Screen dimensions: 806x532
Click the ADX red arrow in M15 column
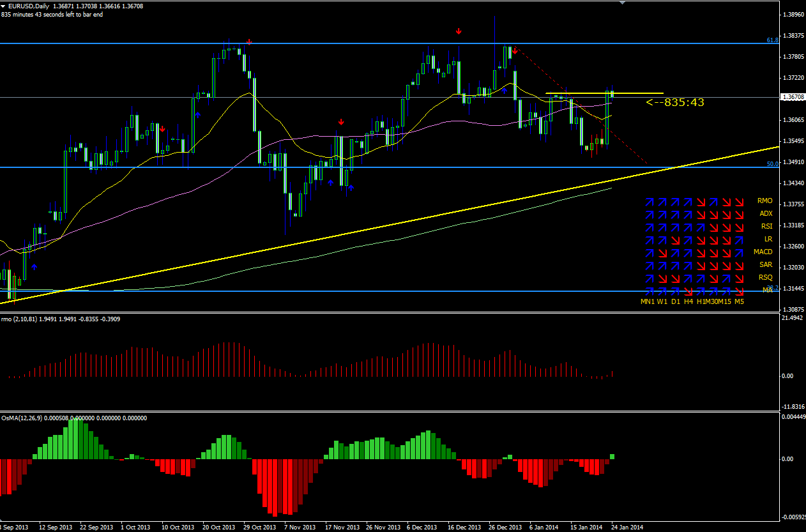point(726,215)
